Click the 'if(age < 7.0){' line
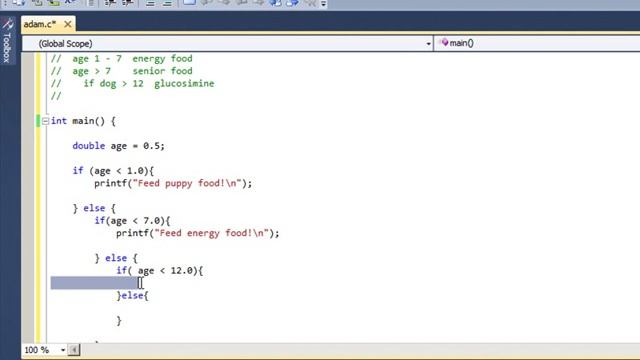This screenshot has width=640, height=360. tap(132, 221)
